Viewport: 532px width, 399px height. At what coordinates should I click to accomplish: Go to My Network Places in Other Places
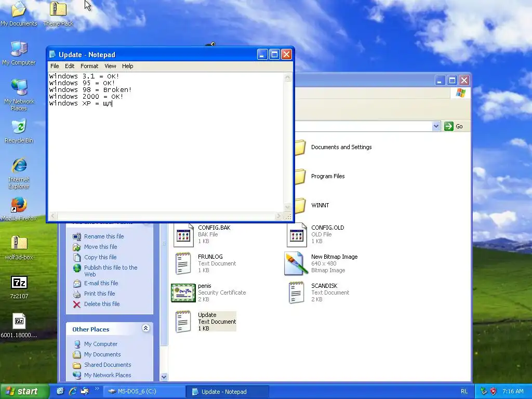[108, 375]
